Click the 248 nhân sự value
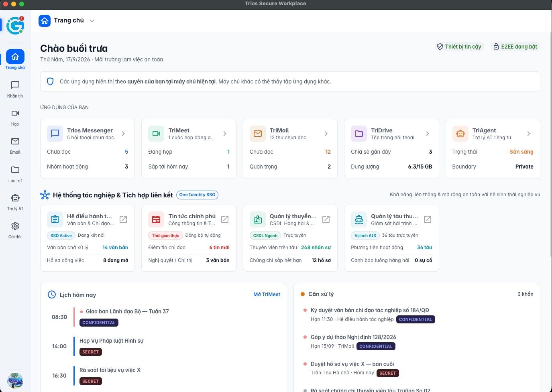 click(x=316, y=248)
